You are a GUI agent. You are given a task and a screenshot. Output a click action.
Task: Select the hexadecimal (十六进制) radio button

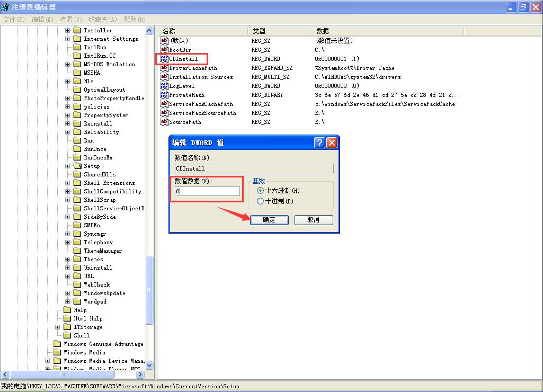point(261,191)
